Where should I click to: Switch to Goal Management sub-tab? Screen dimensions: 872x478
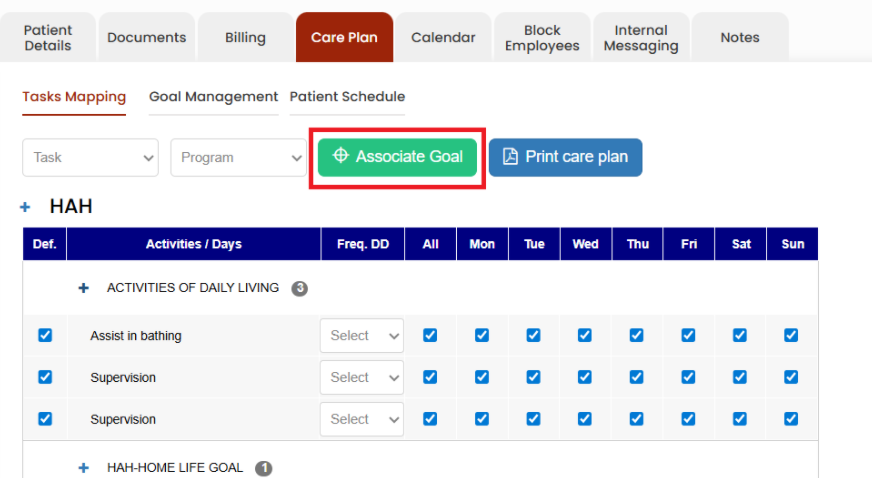tap(214, 97)
